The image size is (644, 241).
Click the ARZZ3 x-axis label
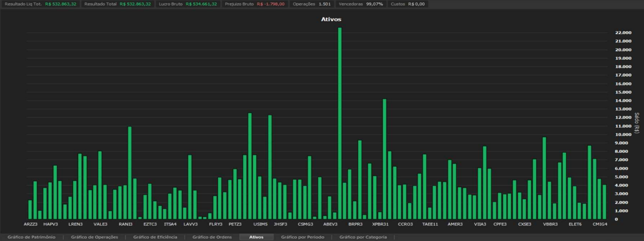31,224
